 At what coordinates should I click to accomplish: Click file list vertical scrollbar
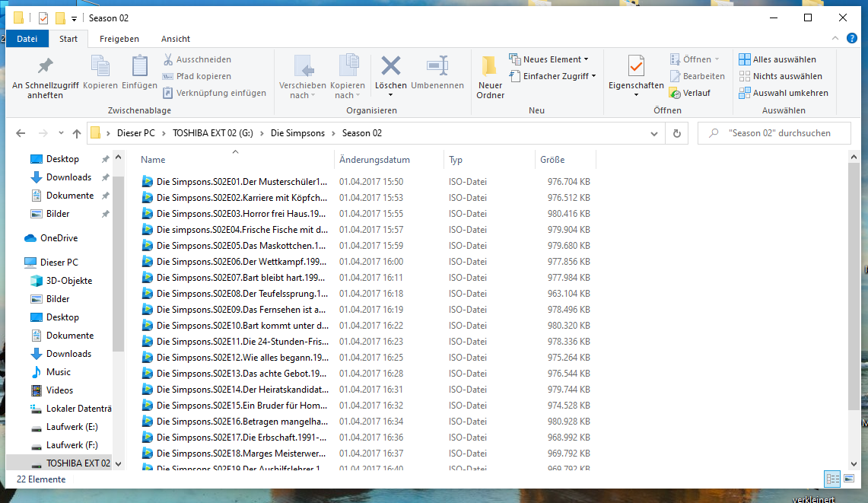coord(854,286)
